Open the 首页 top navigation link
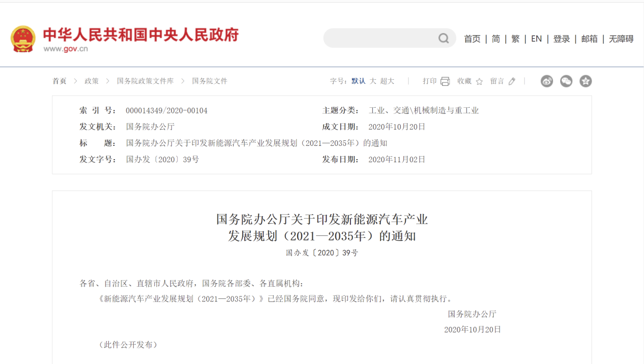Image resolution: width=644 pixels, height=364 pixels. (472, 39)
